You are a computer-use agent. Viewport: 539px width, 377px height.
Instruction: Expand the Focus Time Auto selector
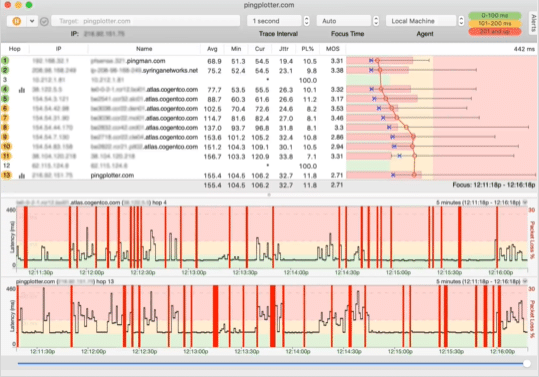pyautogui.click(x=347, y=21)
